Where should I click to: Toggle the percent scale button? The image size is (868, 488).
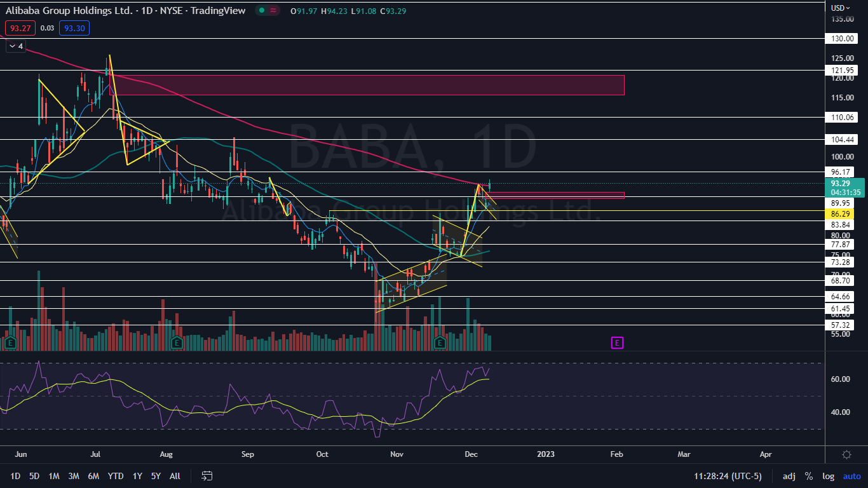coord(809,476)
